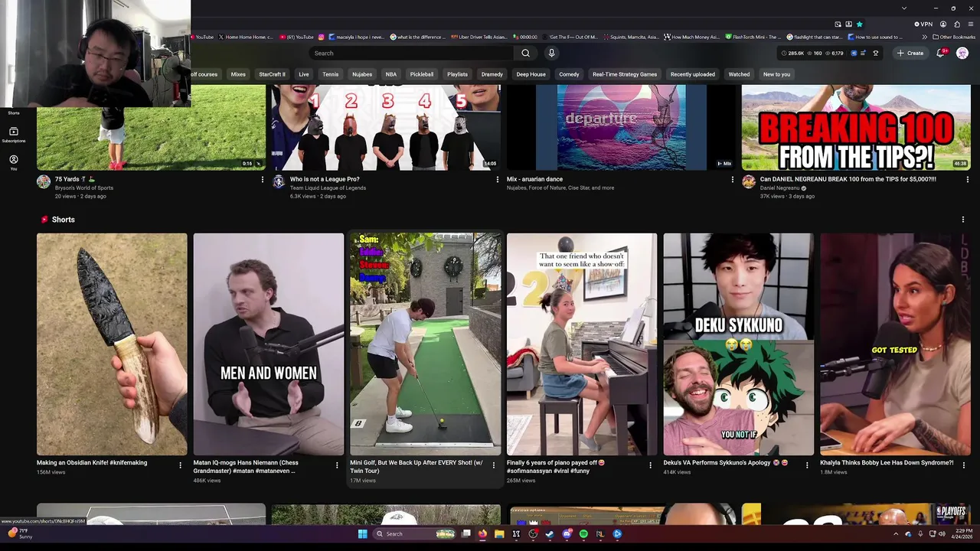
Task: Select the Live filter chip
Action: [x=304, y=74]
